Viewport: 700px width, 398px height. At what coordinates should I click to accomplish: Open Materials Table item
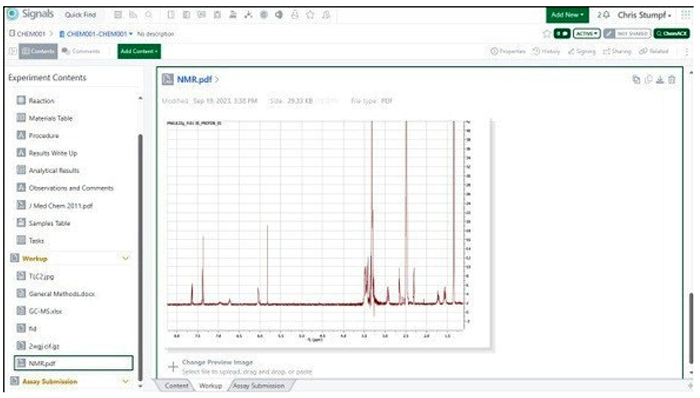click(x=50, y=118)
